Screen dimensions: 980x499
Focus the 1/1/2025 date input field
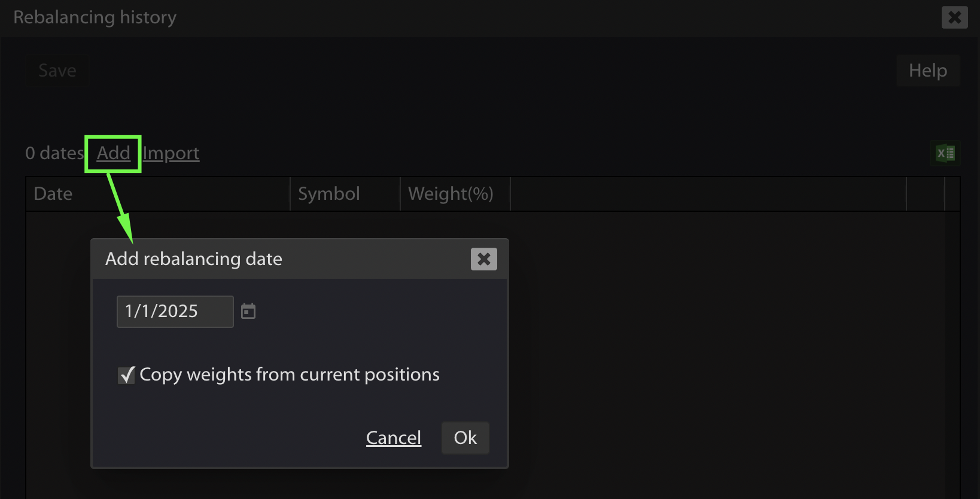pos(175,311)
